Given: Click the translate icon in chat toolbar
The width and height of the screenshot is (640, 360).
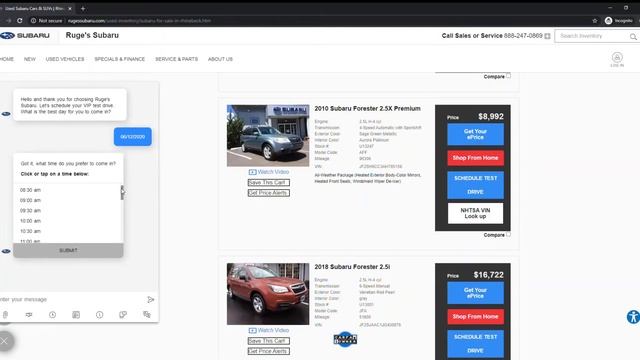Looking at the screenshot, I should (147, 314).
